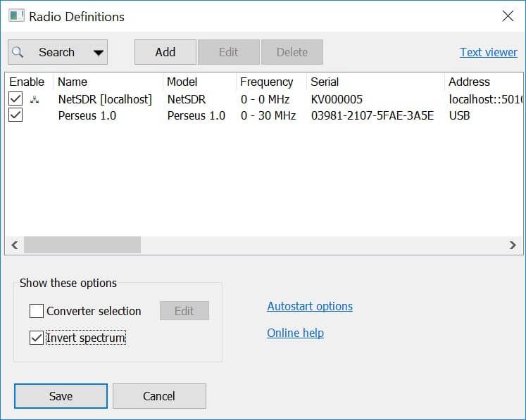Click the Frequency column header
Screen dimensions: 526x420
point(266,82)
